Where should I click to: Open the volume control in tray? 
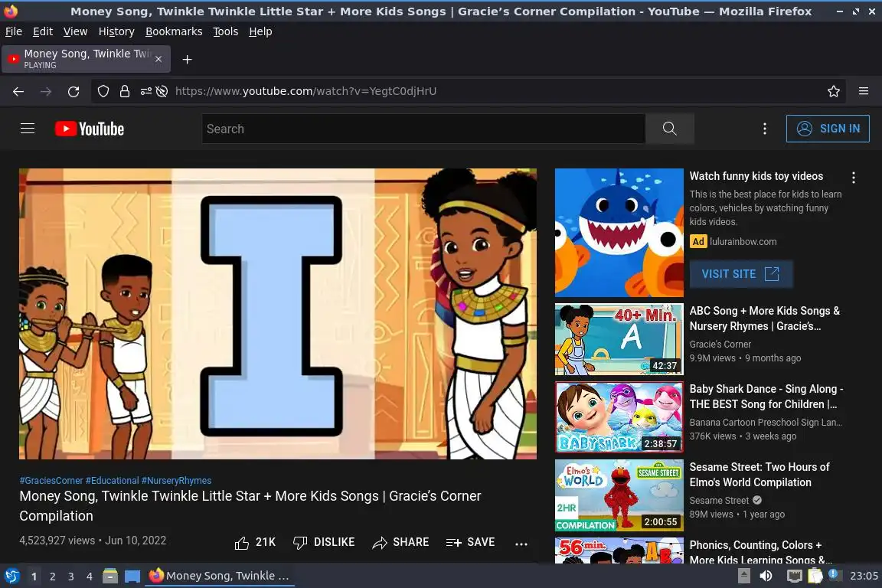[x=766, y=576]
